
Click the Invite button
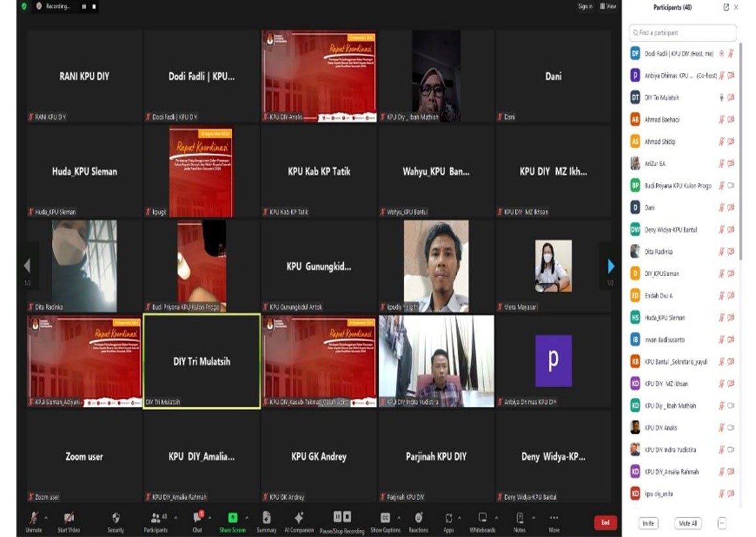point(648,523)
